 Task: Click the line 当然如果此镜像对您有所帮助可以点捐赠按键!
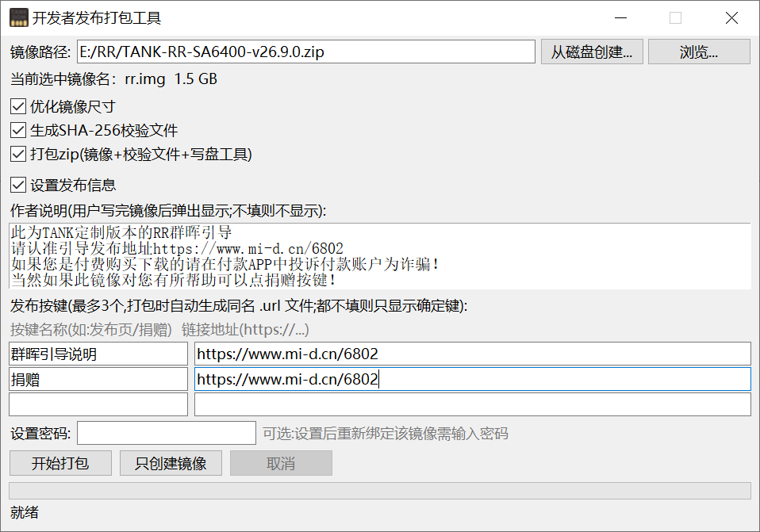[174, 280]
